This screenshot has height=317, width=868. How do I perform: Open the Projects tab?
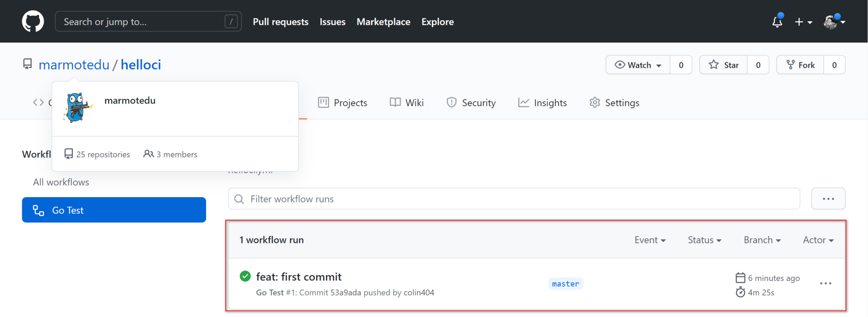tap(343, 103)
